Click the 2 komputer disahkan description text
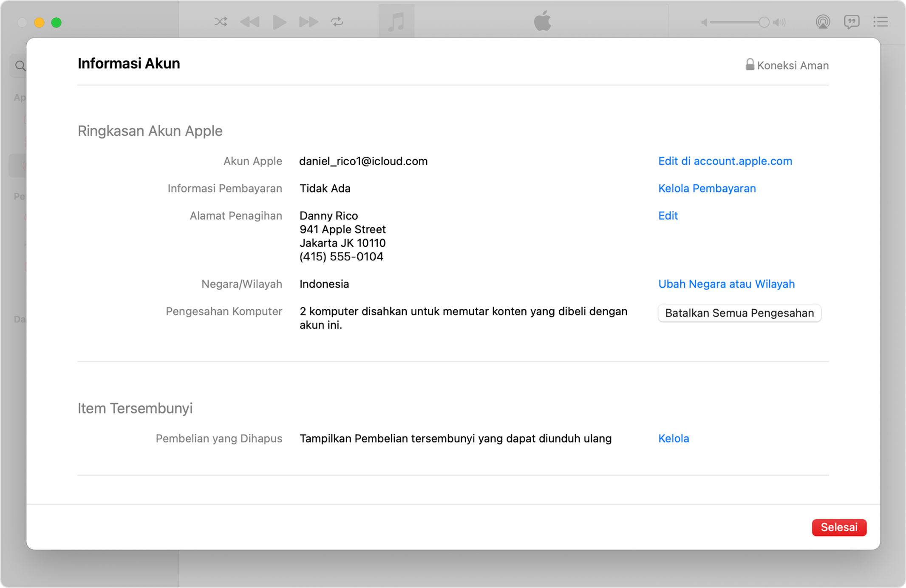The height and width of the screenshot is (588, 906). click(x=463, y=318)
